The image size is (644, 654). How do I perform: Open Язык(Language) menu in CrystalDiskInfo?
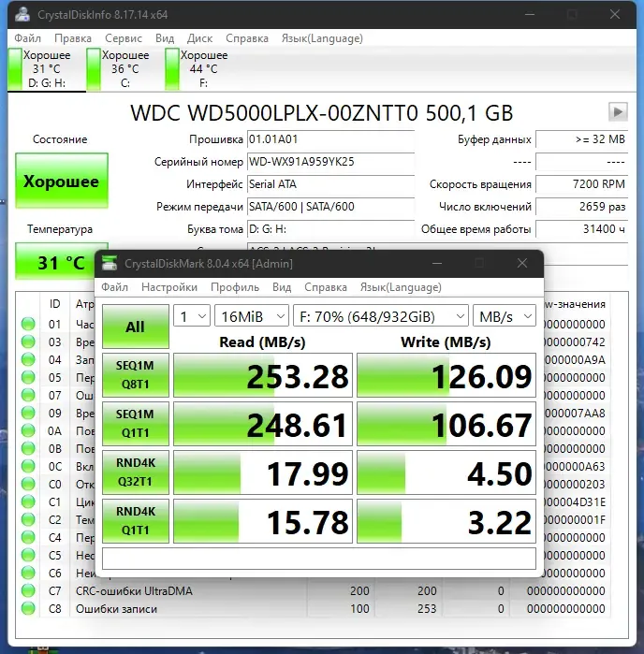tap(322, 38)
